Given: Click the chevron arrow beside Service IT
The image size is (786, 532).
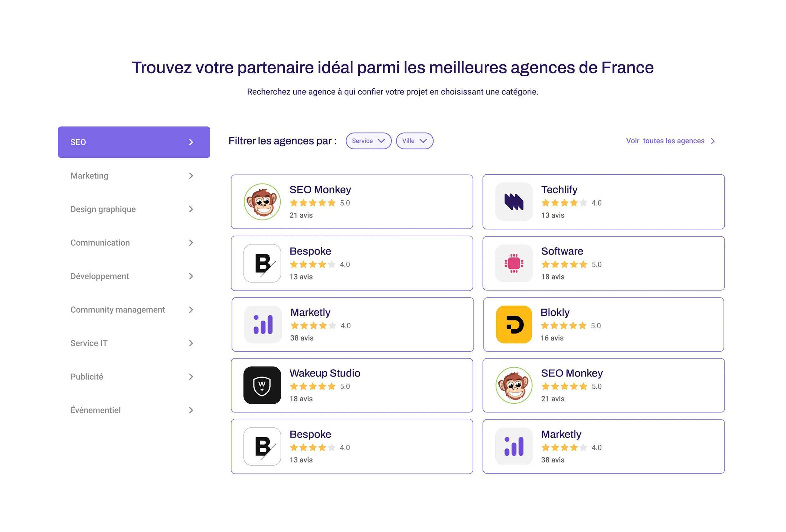Looking at the screenshot, I should 191,343.
